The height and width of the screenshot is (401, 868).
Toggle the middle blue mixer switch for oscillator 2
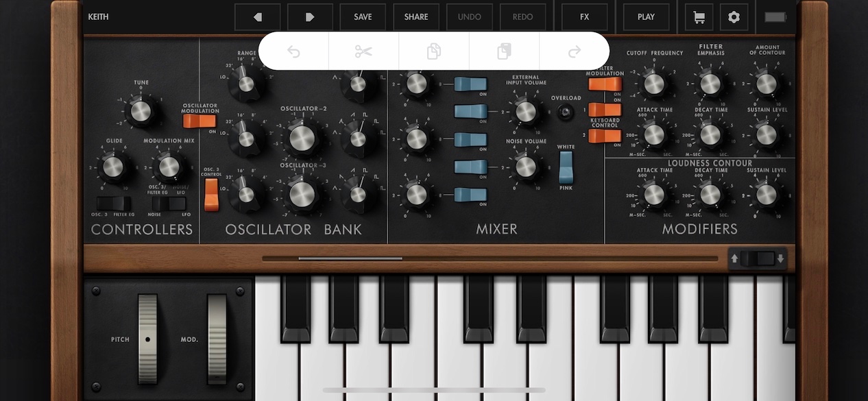pos(470,139)
